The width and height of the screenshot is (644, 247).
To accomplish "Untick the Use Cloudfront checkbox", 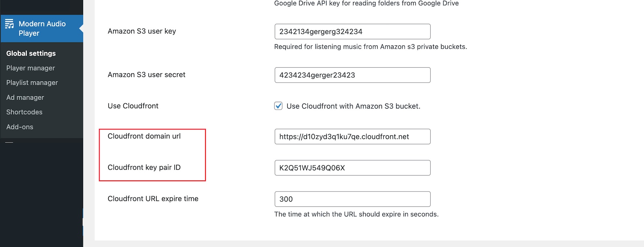I will [278, 106].
